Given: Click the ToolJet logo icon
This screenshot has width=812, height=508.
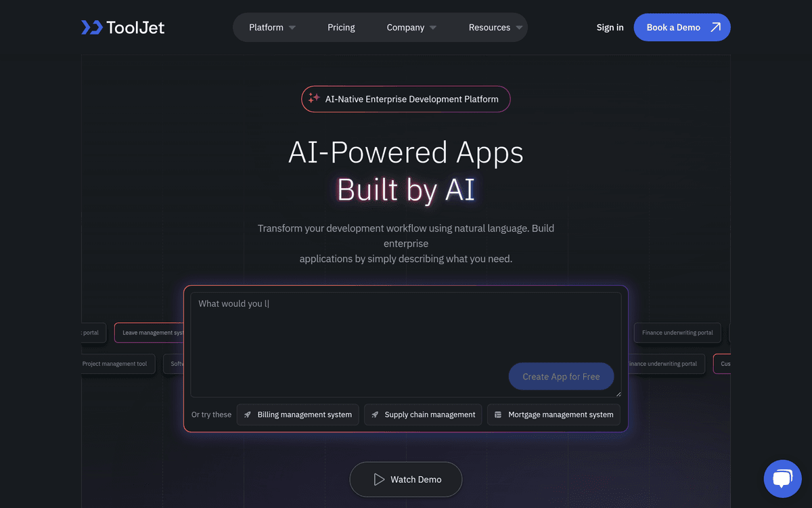Looking at the screenshot, I should [x=91, y=27].
